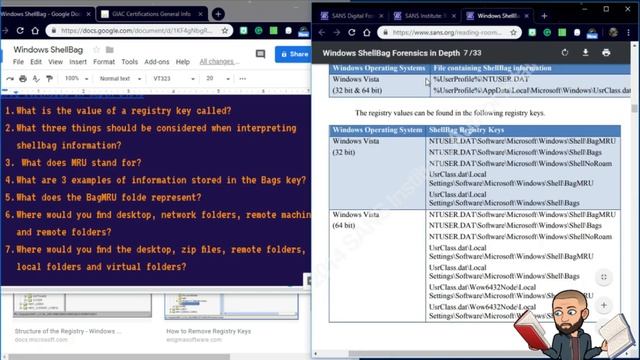Viewport: 640px width, 360px height.
Task: Close the SANS Digital Forensics tab
Action: (381, 16)
